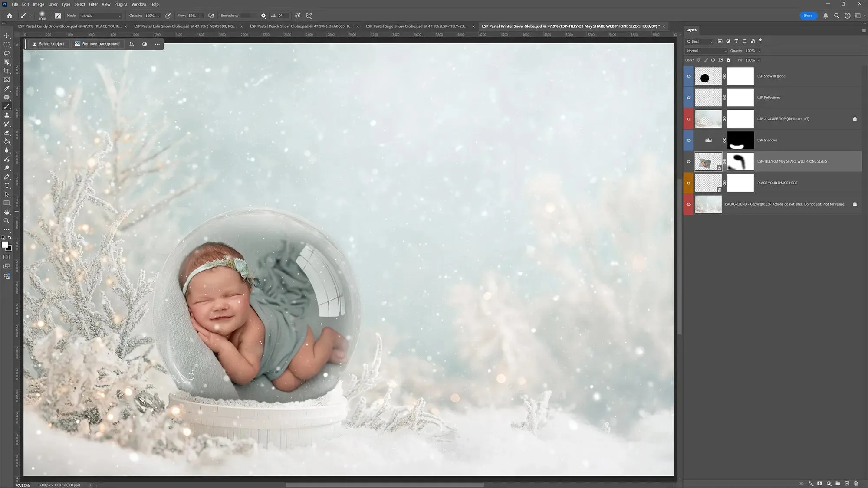This screenshot has width=868, height=488.
Task: Open brush Opacity slider dropdown
Action: 159,16
